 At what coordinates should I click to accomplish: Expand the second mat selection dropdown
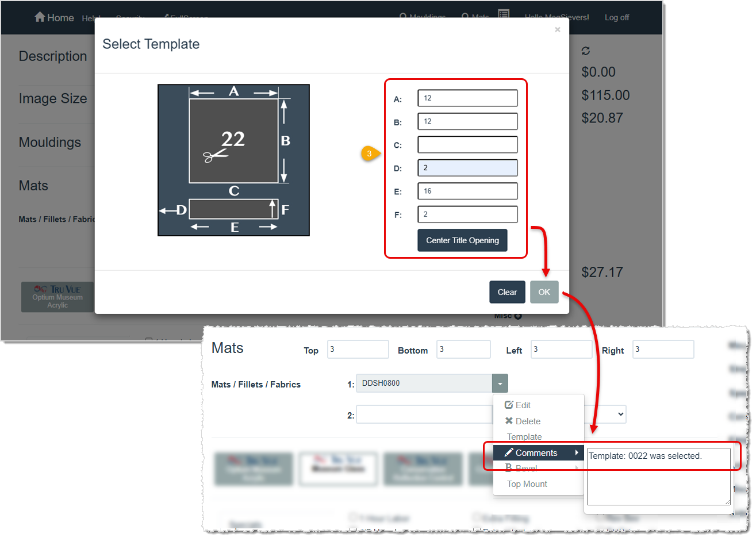coord(620,414)
